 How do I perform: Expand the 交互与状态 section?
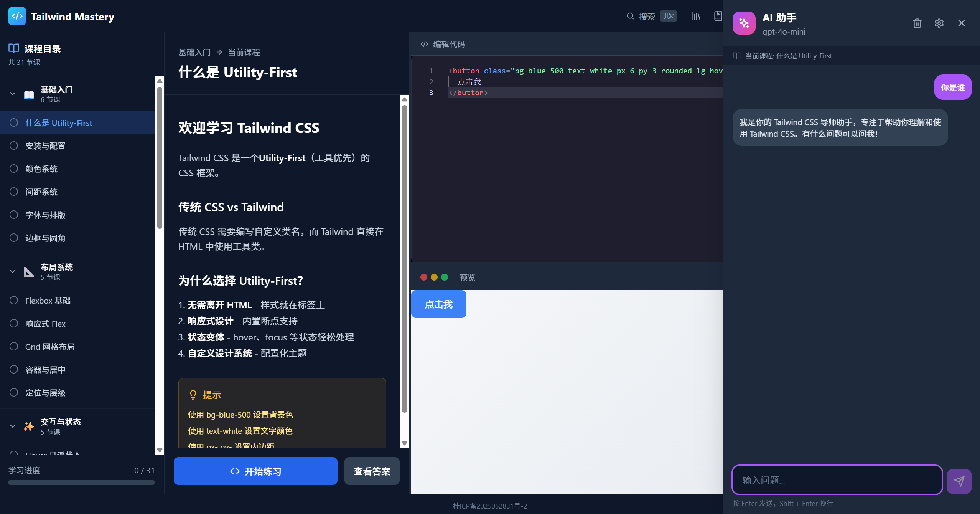[12, 426]
